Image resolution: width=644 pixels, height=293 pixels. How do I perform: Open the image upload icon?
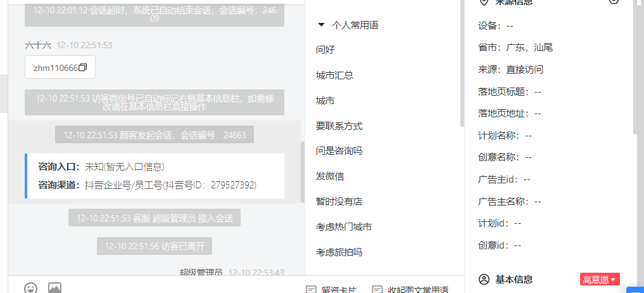point(54,288)
